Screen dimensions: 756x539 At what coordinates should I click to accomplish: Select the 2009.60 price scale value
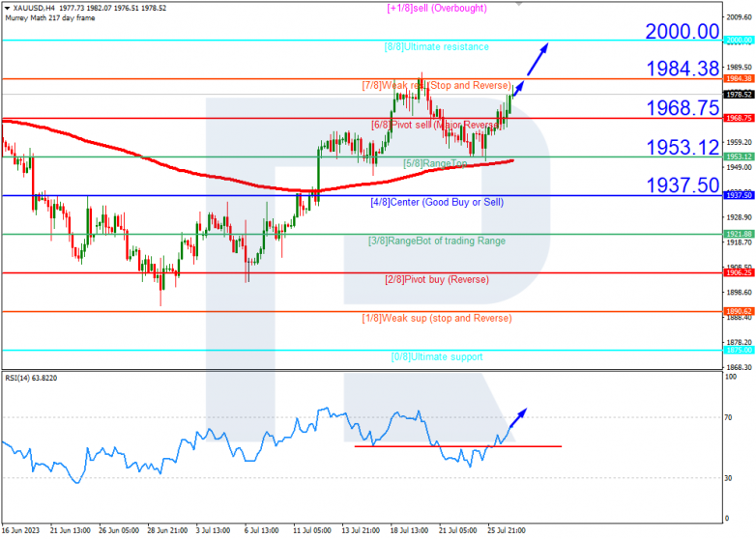739,17
